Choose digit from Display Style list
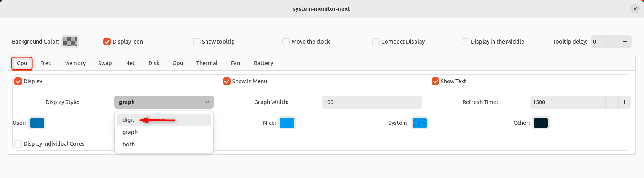Image resolution: width=644 pixels, height=178 pixels. pos(164,120)
